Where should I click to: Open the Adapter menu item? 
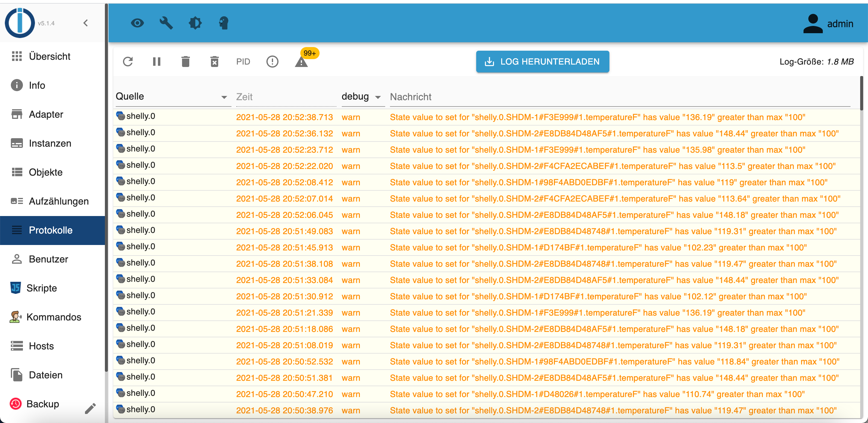[x=46, y=114]
